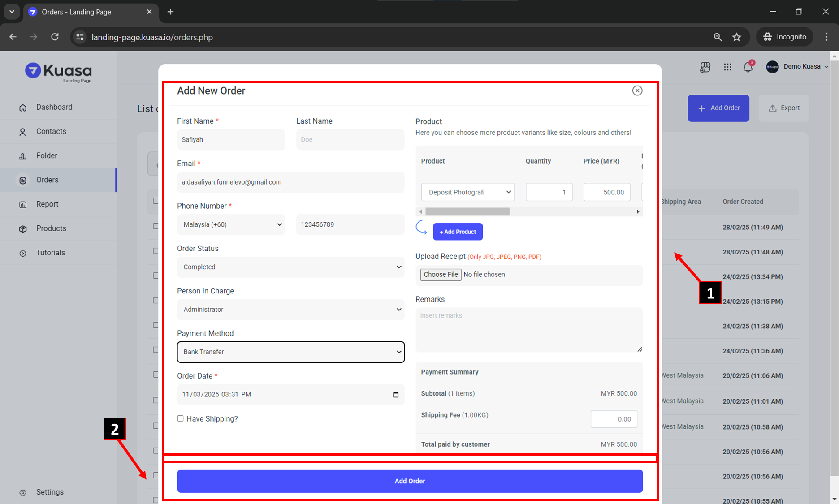The width and height of the screenshot is (839, 504).
Task: Click into the Remarks text area
Action: tap(529, 330)
